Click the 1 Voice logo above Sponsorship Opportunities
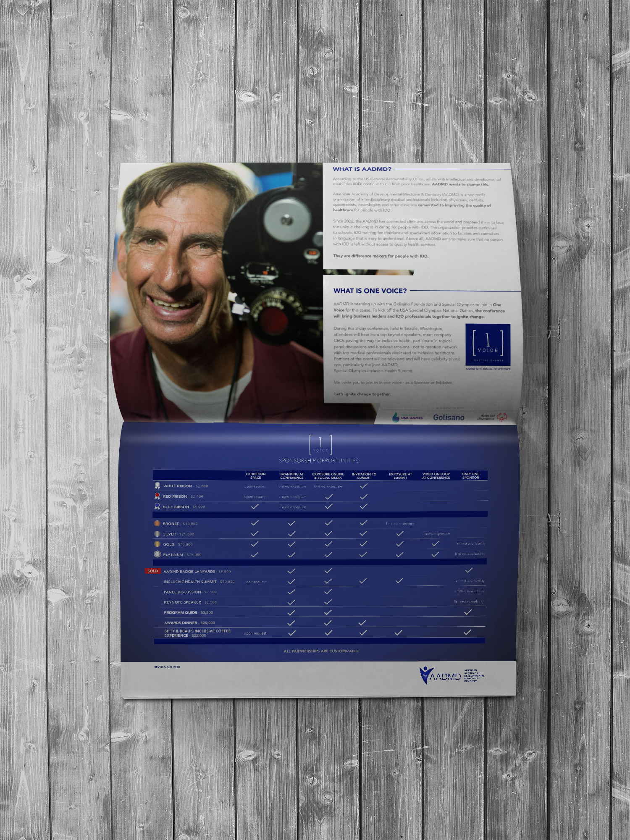The height and width of the screenshot is (840, 630). [x=320, y=445]
